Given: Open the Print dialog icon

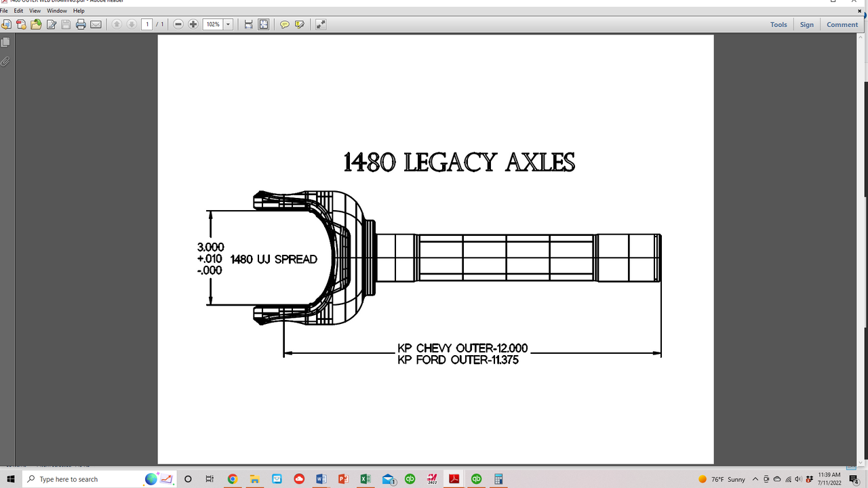Looking at the screenshot, I should pyautogui.click(x=81, y=24).
